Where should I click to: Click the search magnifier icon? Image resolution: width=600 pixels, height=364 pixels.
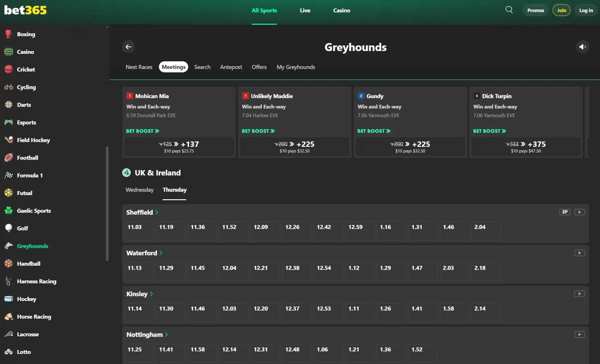[509, 10]
